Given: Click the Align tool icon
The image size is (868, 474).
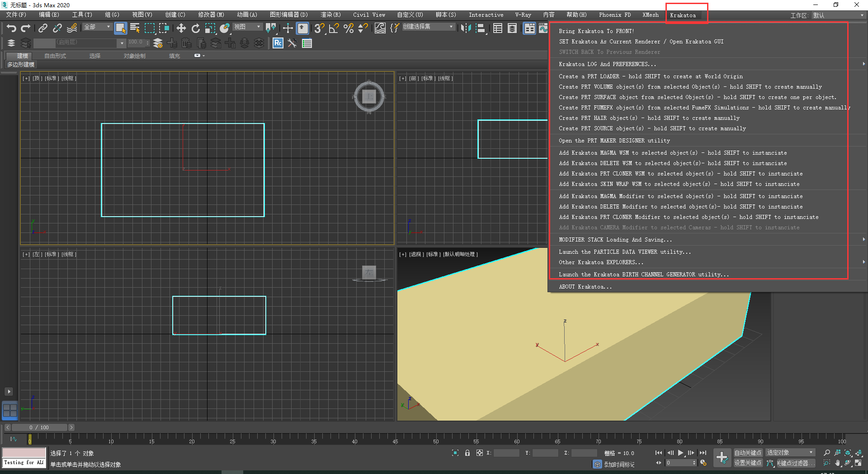Looking at the screenshot, I should 481,28.
